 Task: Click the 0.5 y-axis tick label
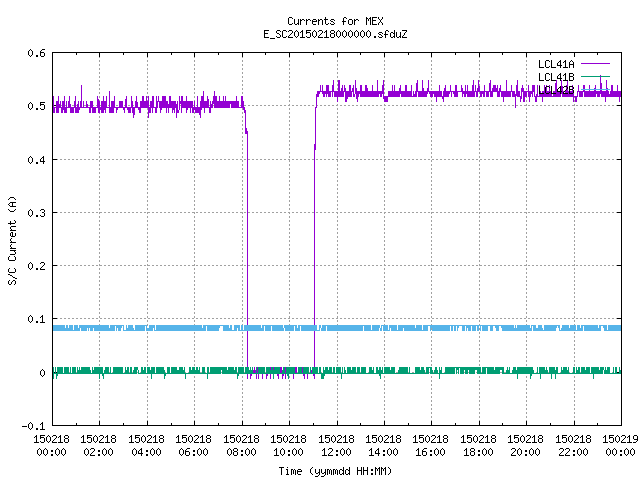tap(36, 106)
